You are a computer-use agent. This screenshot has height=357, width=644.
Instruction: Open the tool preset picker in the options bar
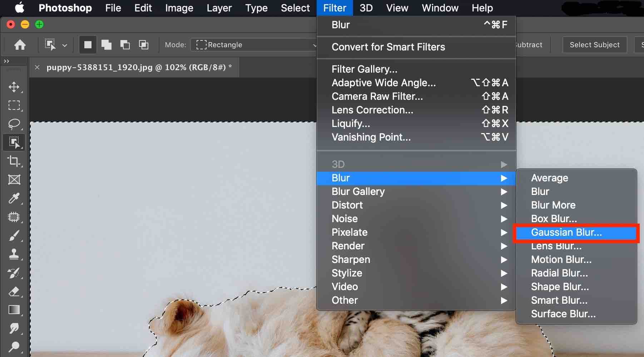coord(56,45)
